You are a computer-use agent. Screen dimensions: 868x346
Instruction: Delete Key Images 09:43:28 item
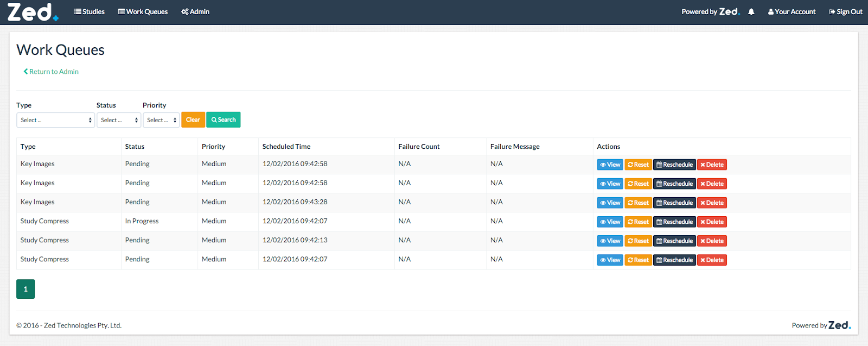(712, 203)
